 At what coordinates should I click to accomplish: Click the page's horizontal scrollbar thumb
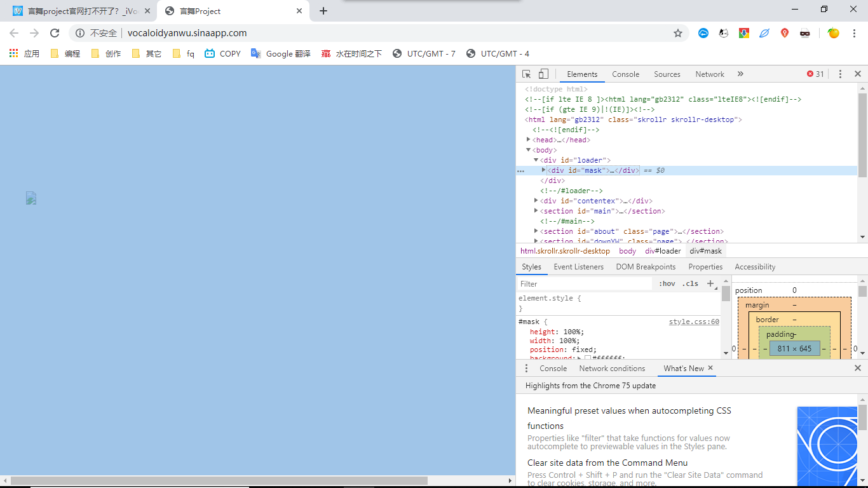[220, 481]
